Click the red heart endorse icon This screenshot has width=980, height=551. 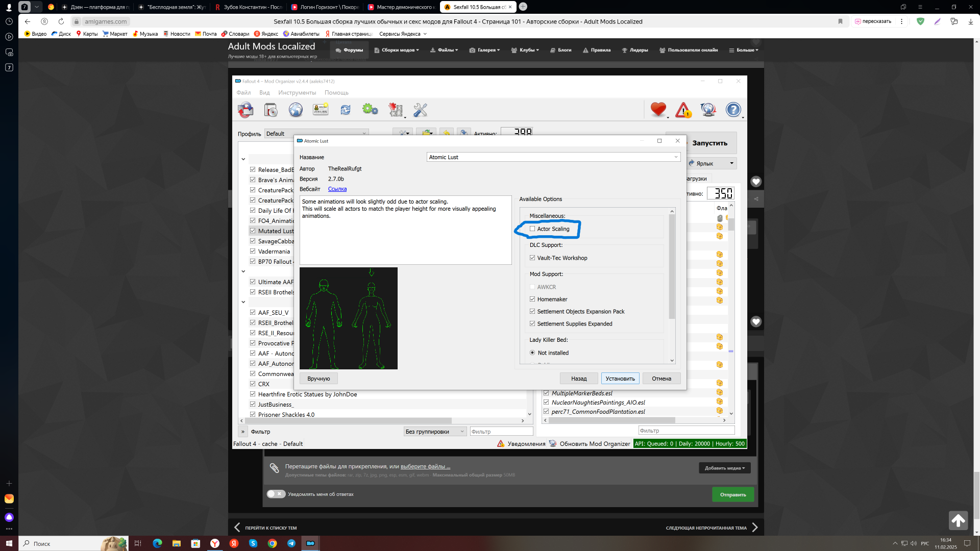658,109
